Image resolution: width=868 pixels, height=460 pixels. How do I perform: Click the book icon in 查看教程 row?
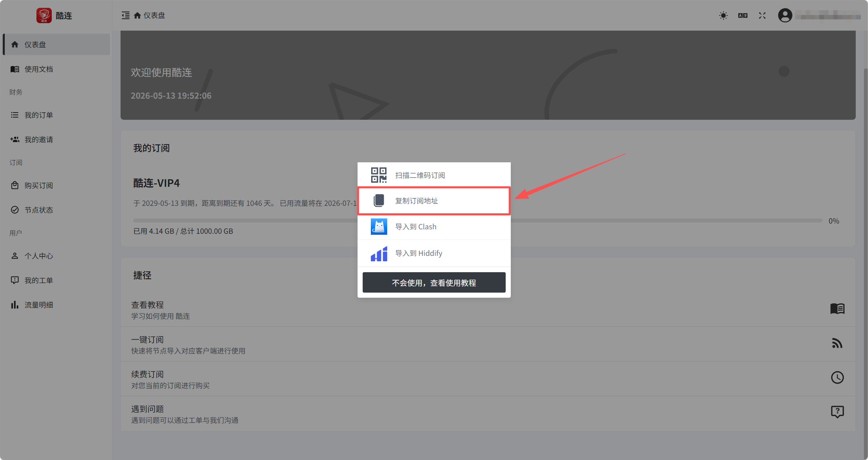tap(837, 309)
